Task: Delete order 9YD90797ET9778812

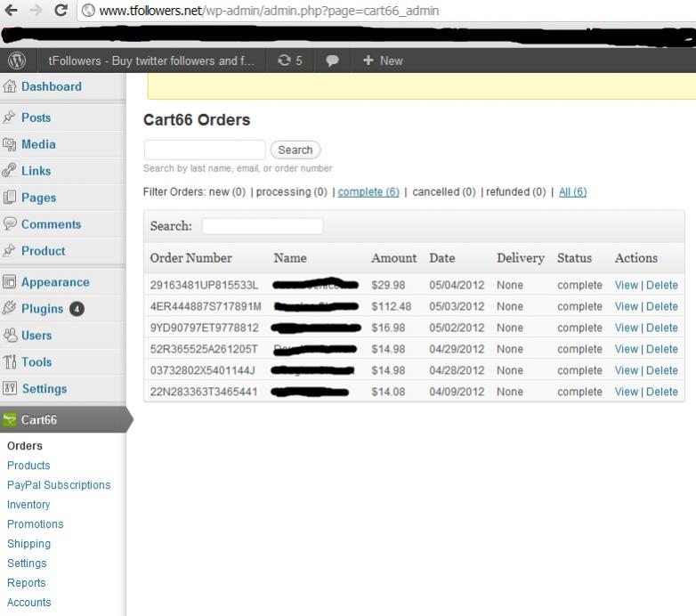Action: pyautogui.click(x=662, y=328)
